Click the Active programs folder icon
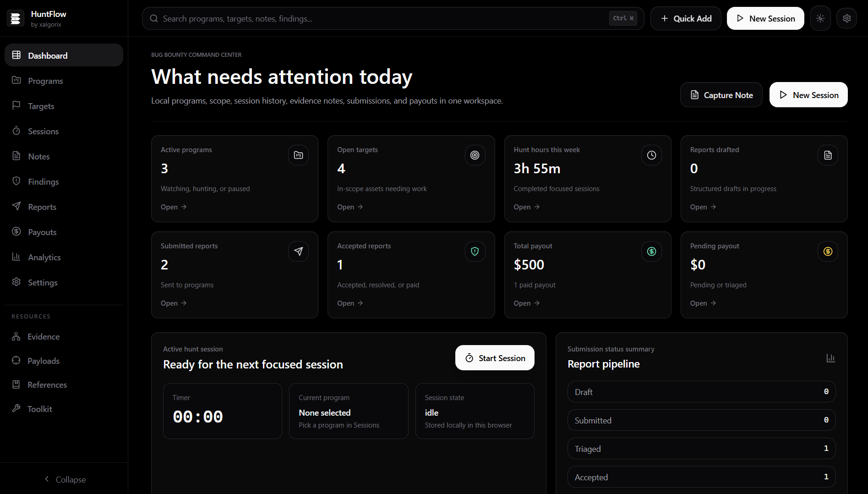 click(298, 155)
